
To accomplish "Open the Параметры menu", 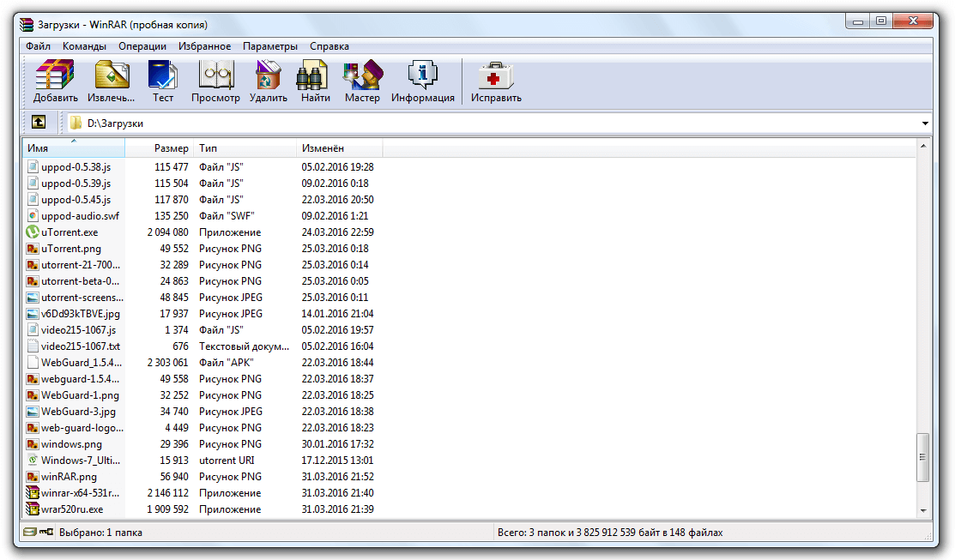I will 270,46.
